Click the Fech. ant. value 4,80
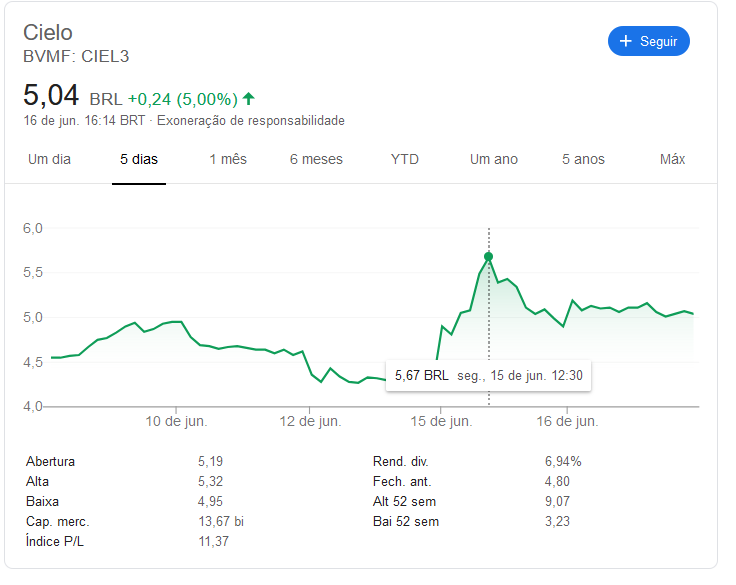 (x=557, y=482)
